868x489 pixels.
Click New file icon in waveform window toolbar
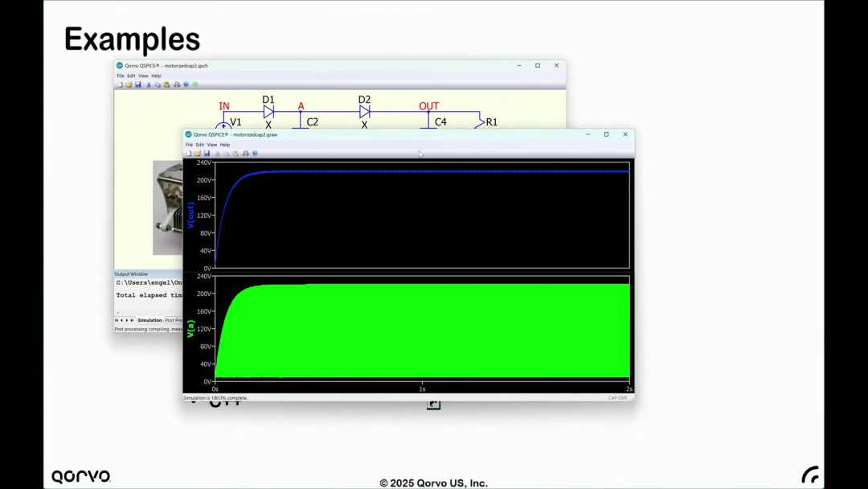point(189,154)
